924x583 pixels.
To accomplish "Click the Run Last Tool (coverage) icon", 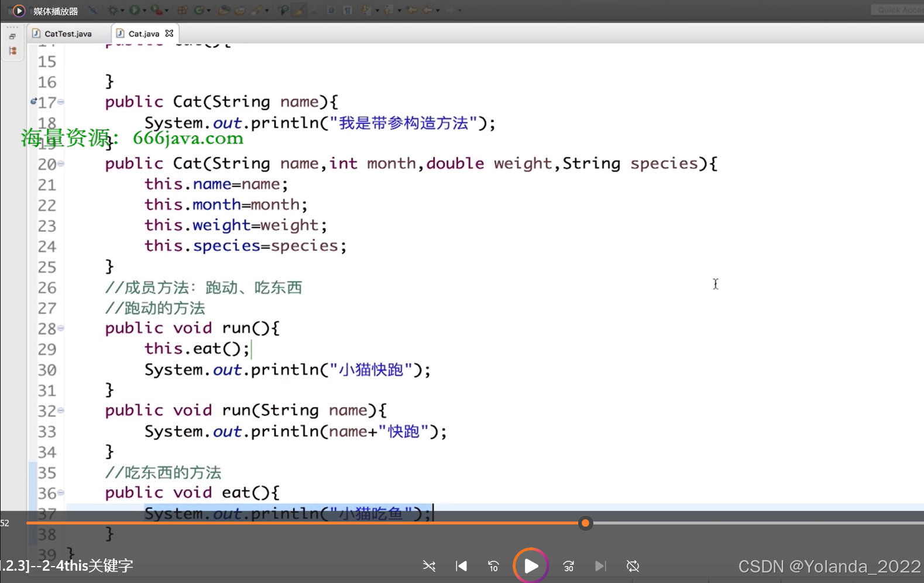I will click(156, 10).
